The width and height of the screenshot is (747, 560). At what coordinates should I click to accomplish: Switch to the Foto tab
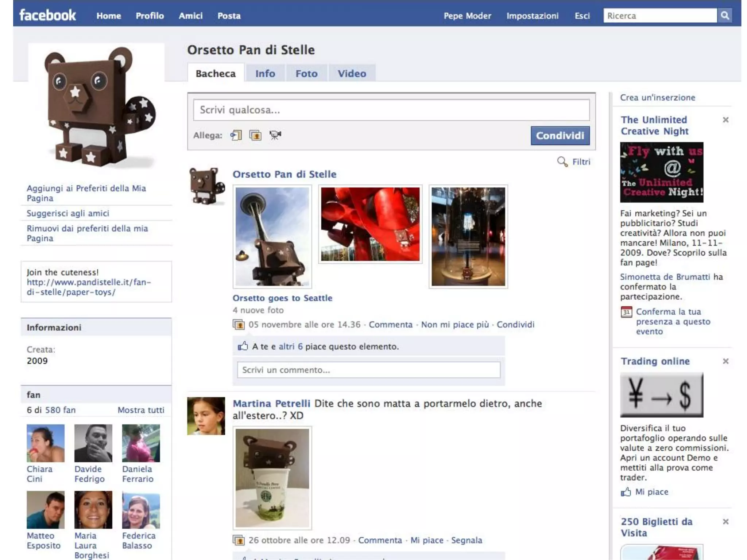(306, 74)
